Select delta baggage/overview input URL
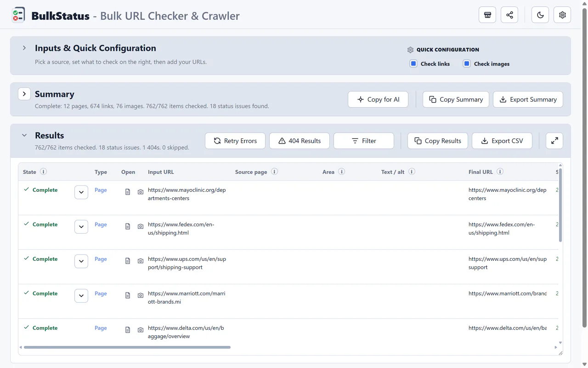The image size is (588, 368). [186, 332]
